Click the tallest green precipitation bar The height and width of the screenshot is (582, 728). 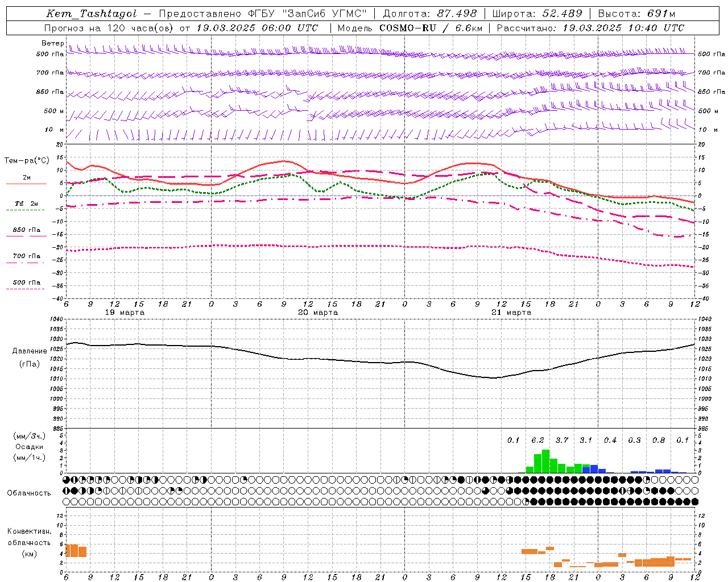click(x=545, y=462)
